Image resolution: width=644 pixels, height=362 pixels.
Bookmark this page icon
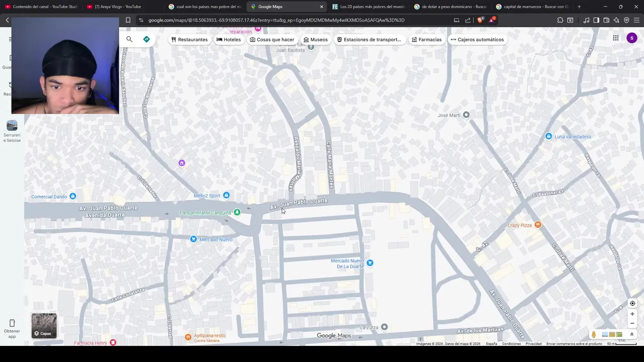tap(128, 20)
